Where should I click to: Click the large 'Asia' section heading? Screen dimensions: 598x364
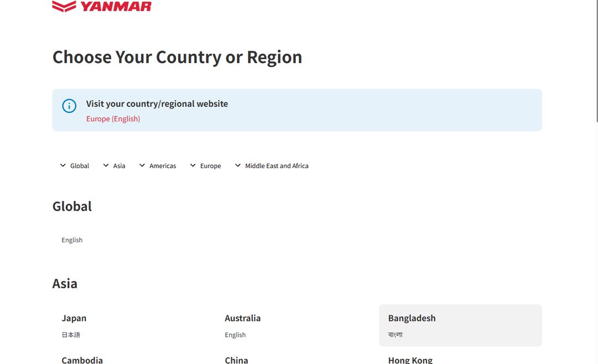pyautogui.click(x=65, y=284)
